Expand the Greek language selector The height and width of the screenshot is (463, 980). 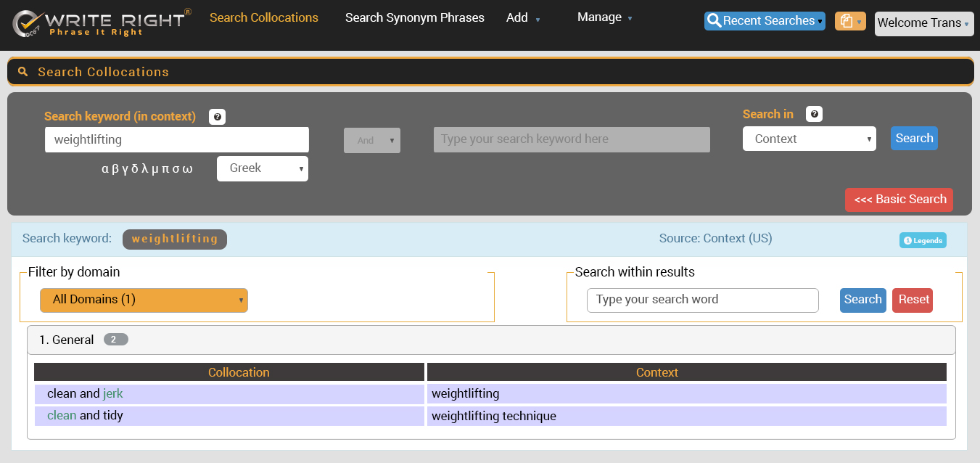tap(262, 168)
